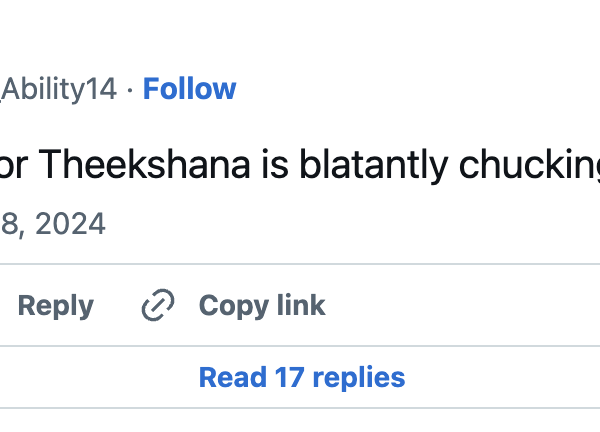Click the chain-link icon beside Copy link
This screenshot has width=600, height=432.
pos(158,305)
